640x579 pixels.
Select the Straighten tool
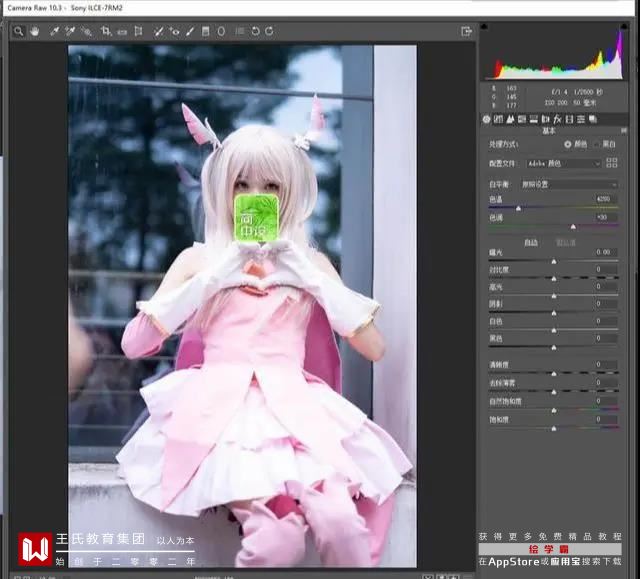click(x=122, y=31)
